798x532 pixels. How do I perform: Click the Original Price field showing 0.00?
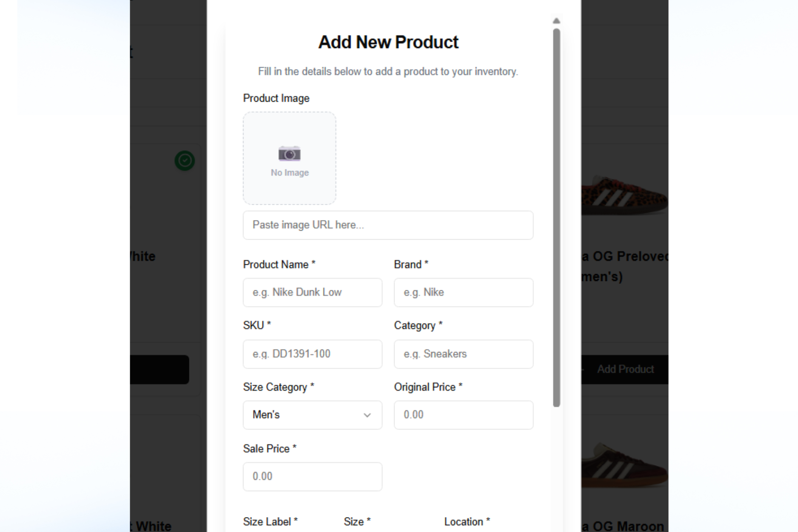pos(463,415)
